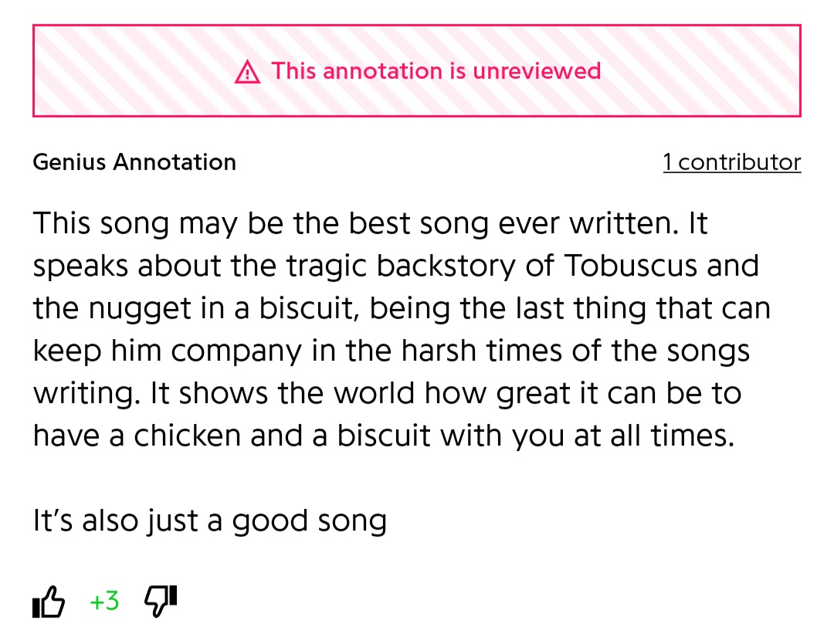The width and height of the screenshot is (834, 644).
Task: Click the line 'It's also just a good song'
Action: [209, 520]
